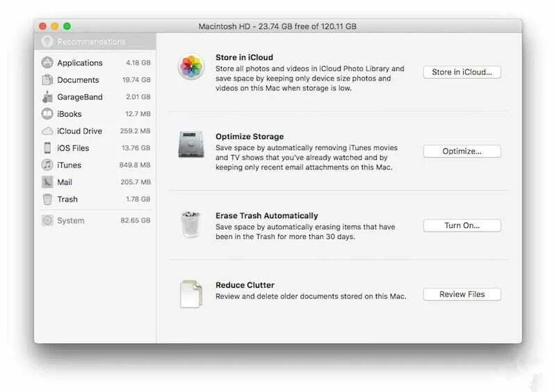Click the hard drive icon for Optimize Storage
556x392 pixels.
[x=191, y=145]
